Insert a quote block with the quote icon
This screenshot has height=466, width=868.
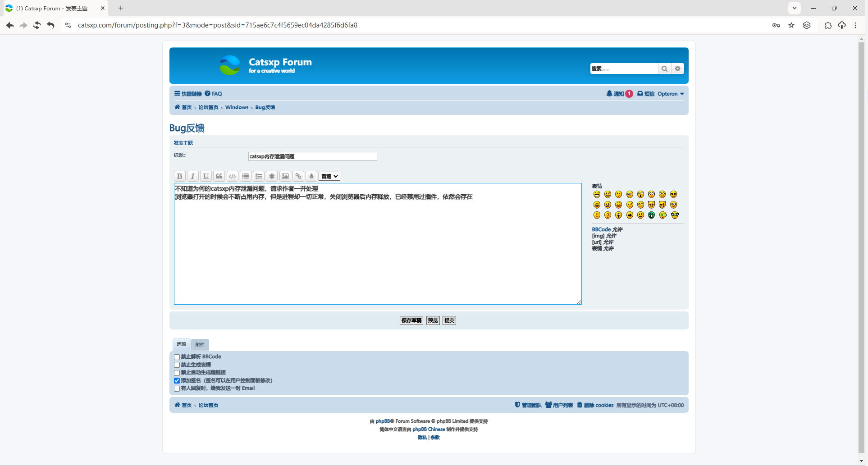click(x=219, y=176)
